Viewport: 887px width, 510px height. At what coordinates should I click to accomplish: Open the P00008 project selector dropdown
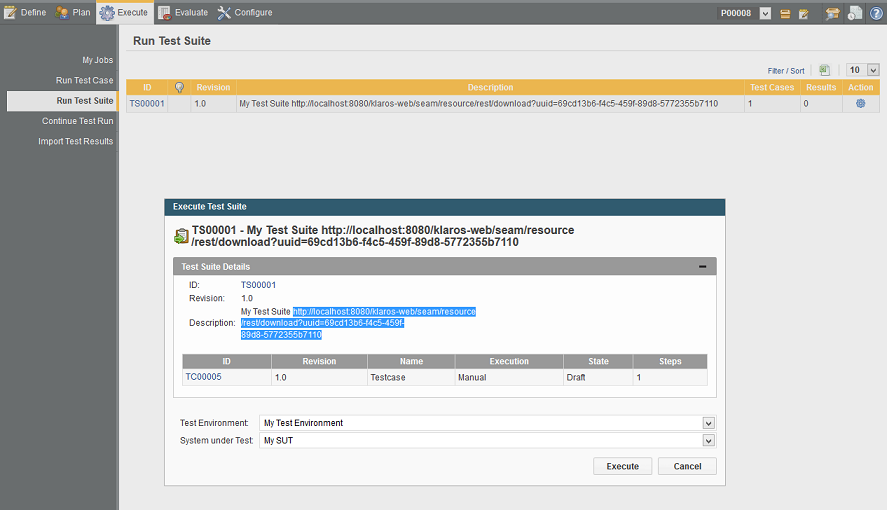coord(765,13)
